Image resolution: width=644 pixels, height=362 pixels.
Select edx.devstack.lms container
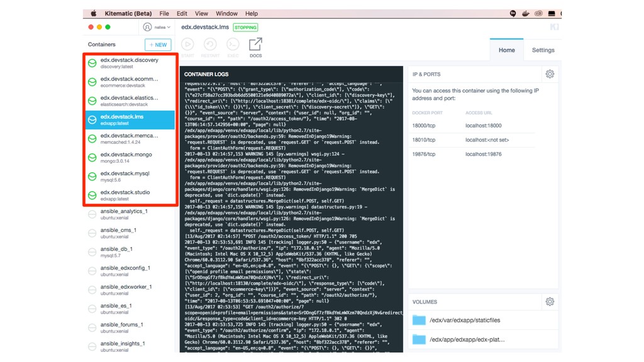tap(130, 120)
